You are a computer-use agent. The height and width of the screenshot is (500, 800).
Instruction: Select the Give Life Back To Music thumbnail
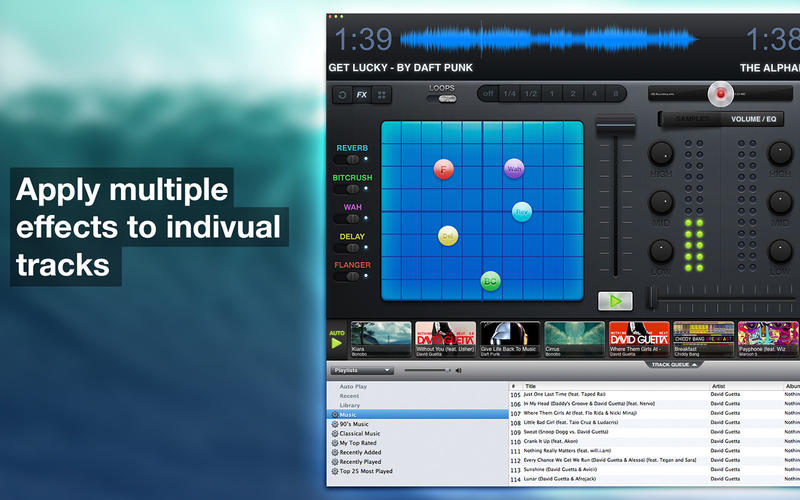(510, 339)
